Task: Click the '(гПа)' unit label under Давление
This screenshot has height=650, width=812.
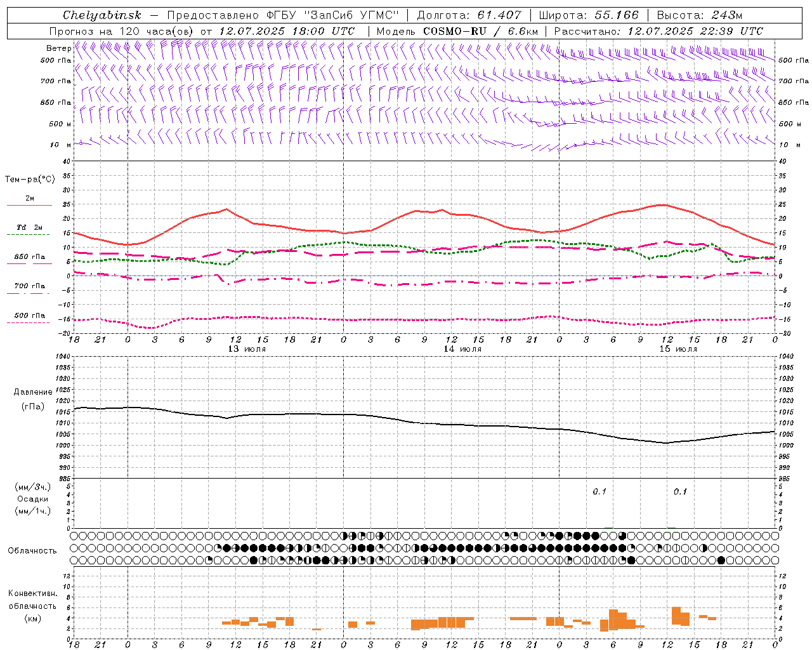Action: coord(33,406)
